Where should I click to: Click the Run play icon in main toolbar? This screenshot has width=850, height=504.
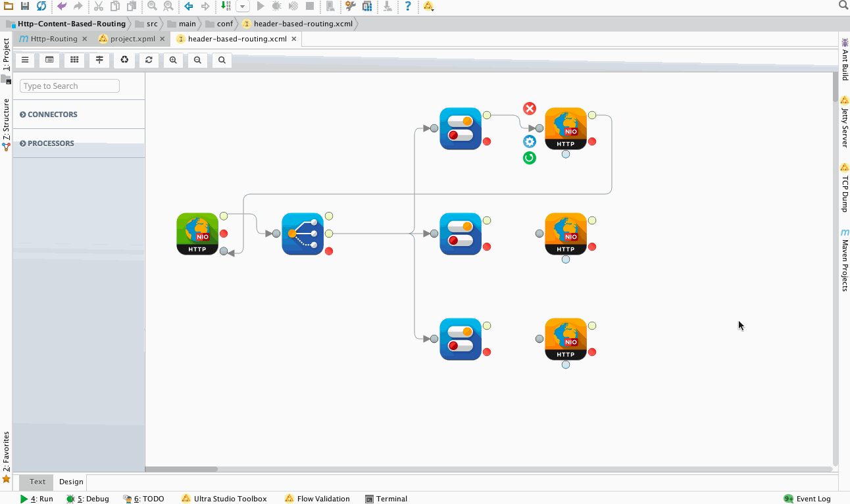pos(261,6)
